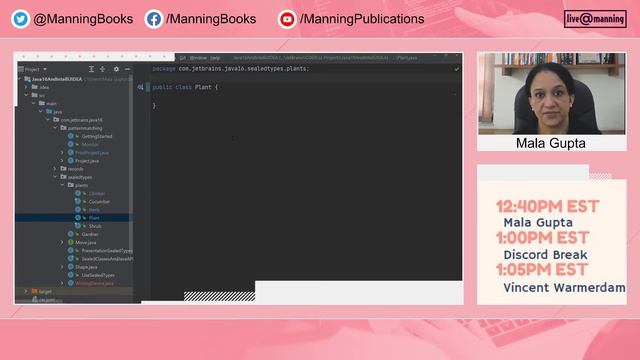Click the Collapse All icon in Project panel

pos(102,69)
